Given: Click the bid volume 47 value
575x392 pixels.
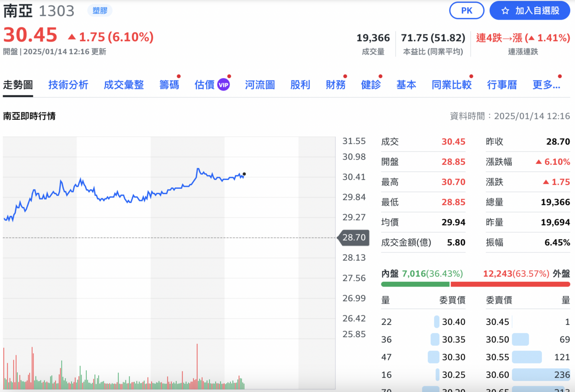Looking at the screenshot, I should coord(387,357).
